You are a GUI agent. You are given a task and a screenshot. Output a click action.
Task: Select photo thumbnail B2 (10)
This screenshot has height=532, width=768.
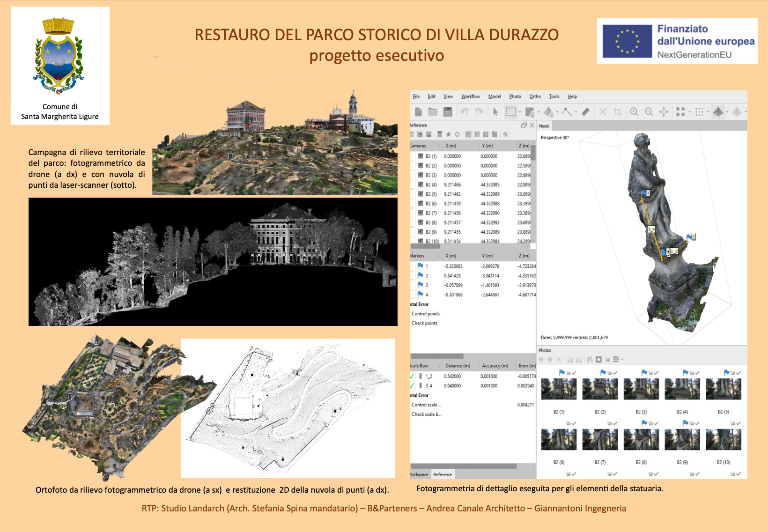coord(724,440)
